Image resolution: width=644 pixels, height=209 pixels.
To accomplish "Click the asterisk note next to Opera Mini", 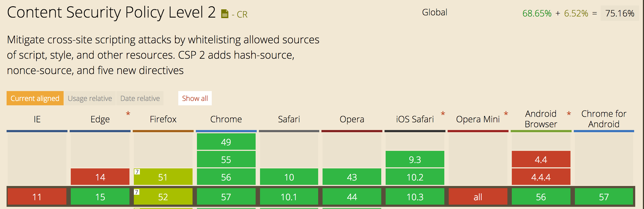I will [x=506, y=114].
